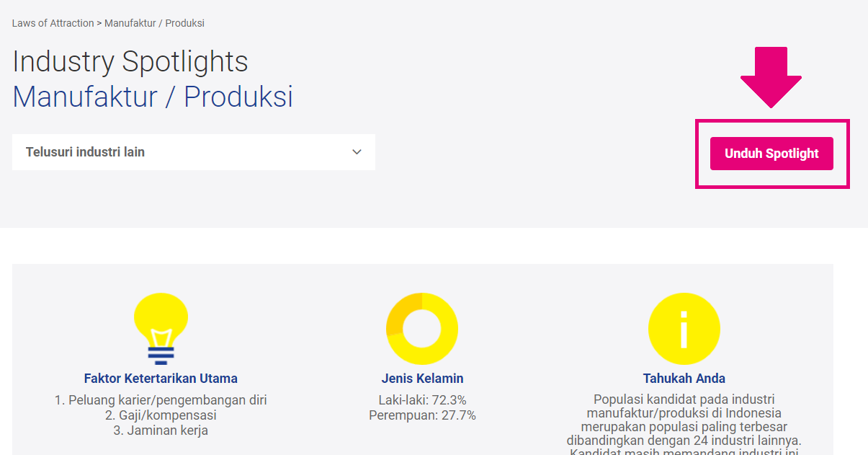This screenshot has height=455, width=868.
Task: Select the Faktor Ketertarikan Utama heading
Action: (x=161, y=379)
